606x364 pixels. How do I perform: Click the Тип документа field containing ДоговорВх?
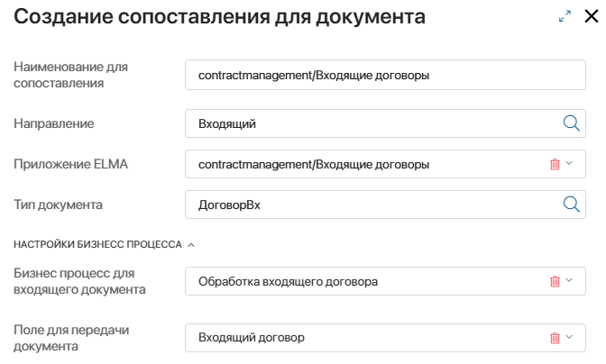(385, 205)
